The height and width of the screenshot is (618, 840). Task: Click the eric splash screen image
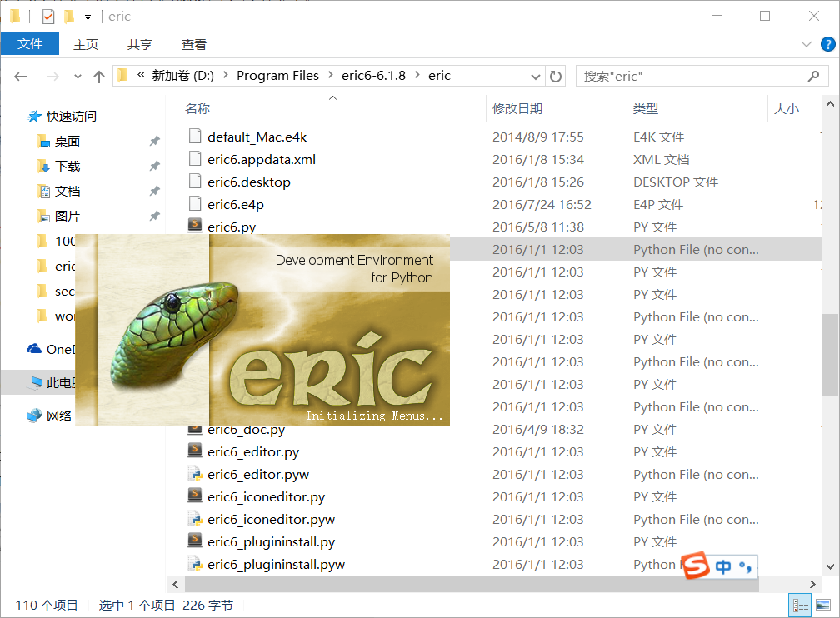(262, 330)
